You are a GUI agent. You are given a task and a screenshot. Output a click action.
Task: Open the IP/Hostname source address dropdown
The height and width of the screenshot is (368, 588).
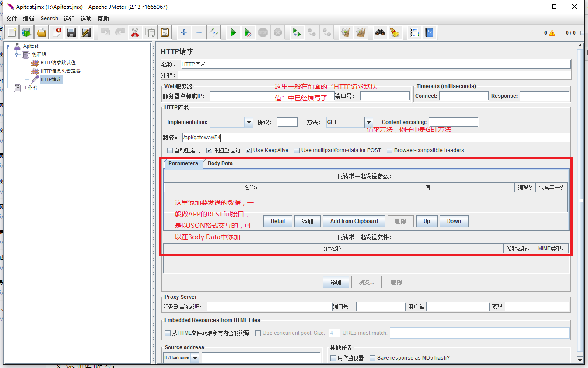[x=195, y=358]
